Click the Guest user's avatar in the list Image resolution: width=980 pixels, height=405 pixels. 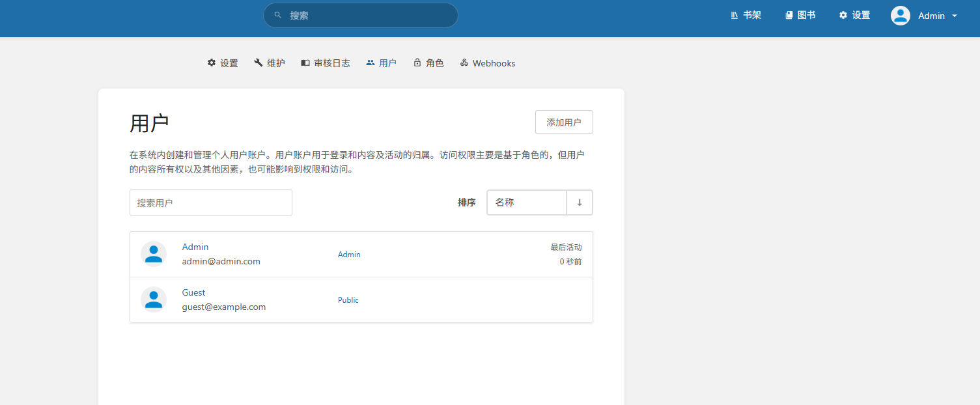coord(154,300)
